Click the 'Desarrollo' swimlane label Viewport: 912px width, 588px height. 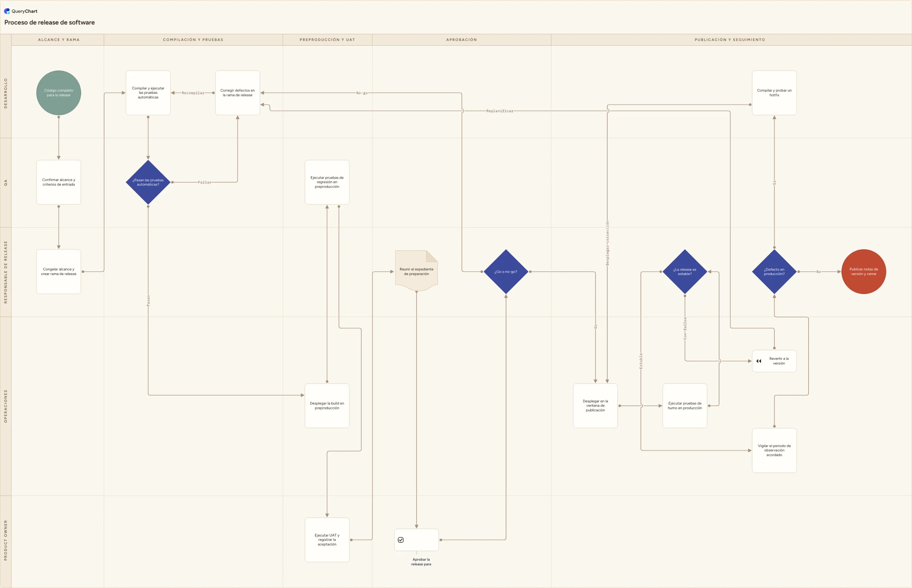6,93
